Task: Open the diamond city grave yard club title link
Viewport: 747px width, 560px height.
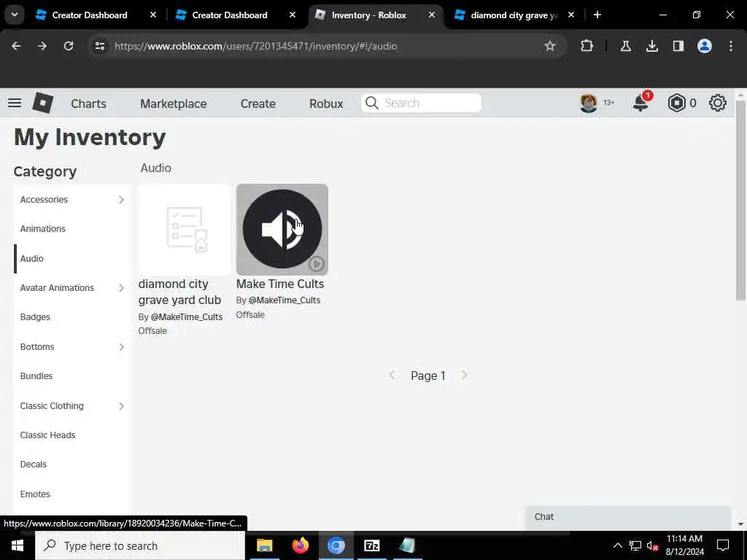Action: coord(179,292)
